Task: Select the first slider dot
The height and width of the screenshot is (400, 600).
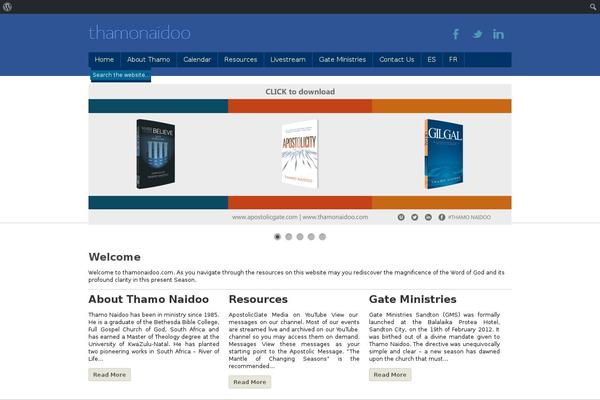Action: tap(277, 237)
